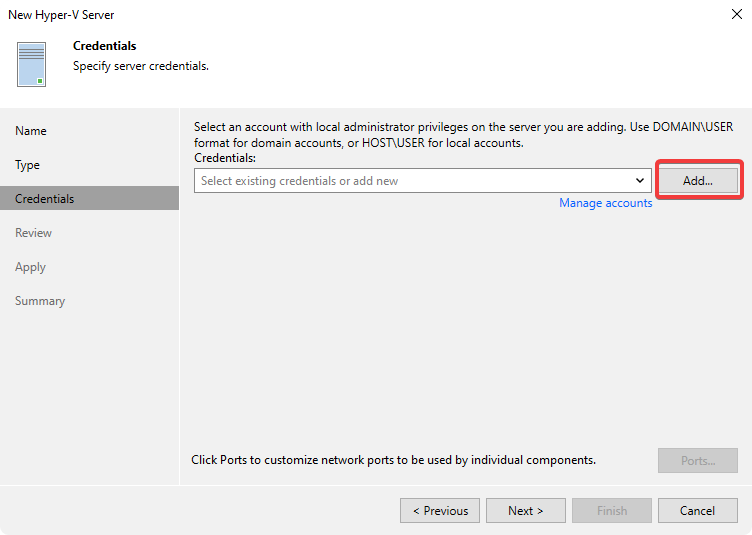Select the Credentials step in the sidebar
Screen dimensions: 752x535
click(x=45, y=199)
